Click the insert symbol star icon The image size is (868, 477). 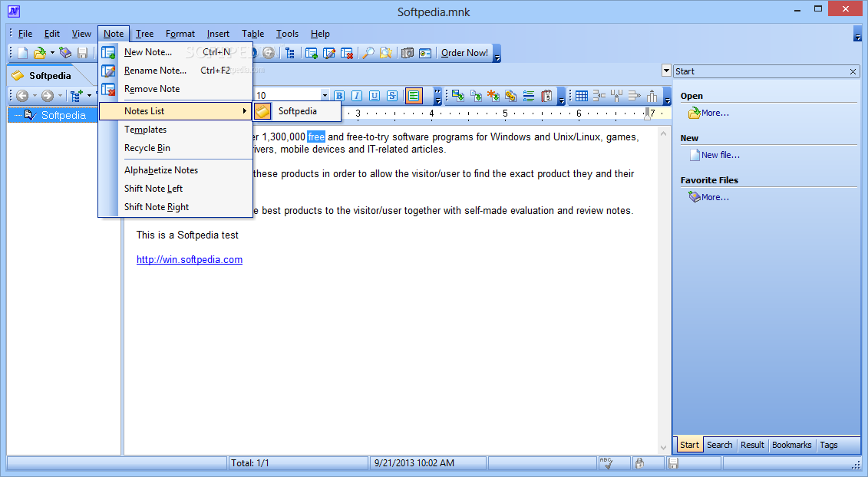493,96
